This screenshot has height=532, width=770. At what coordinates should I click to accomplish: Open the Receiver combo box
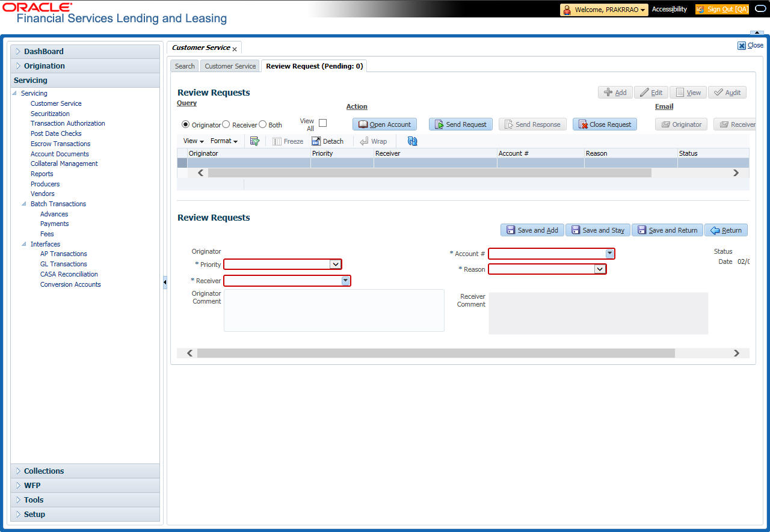coord(345,281)
